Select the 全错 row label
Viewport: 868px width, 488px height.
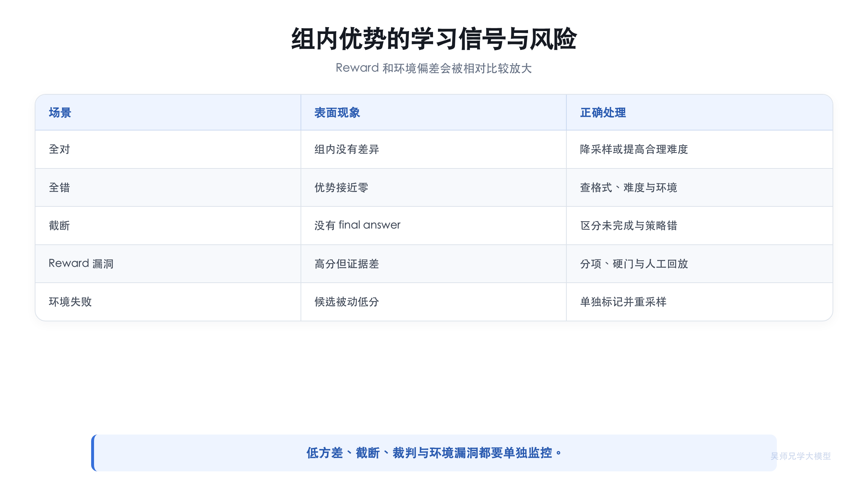tap(168, 188)
